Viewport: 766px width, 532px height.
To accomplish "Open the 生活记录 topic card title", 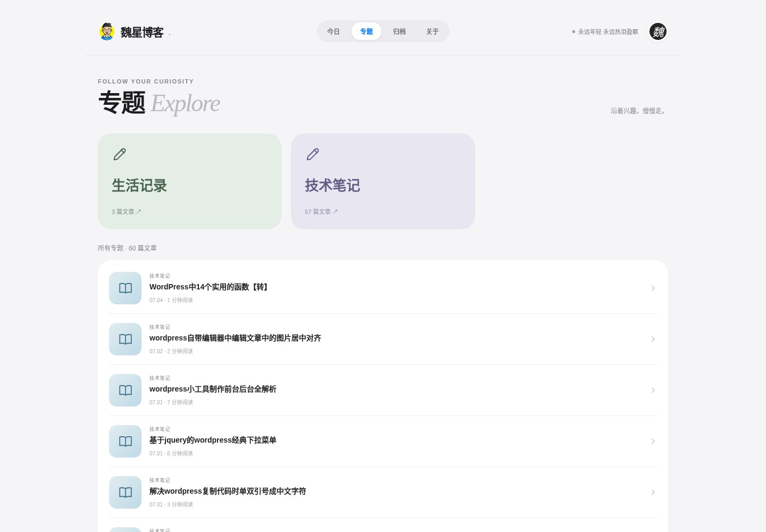I will click(x=139, y=186).
